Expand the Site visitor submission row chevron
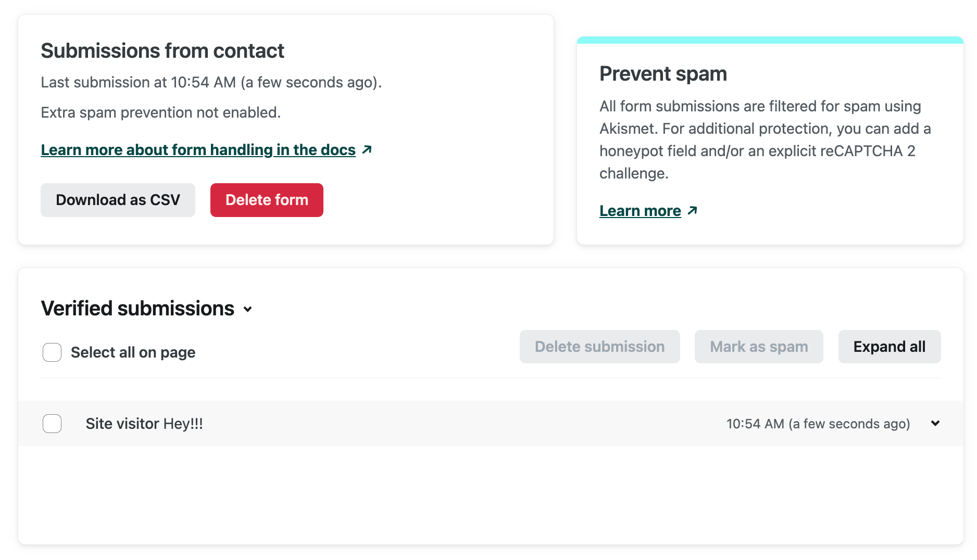This screenshot has height=560, width=977. coord(935,424)
